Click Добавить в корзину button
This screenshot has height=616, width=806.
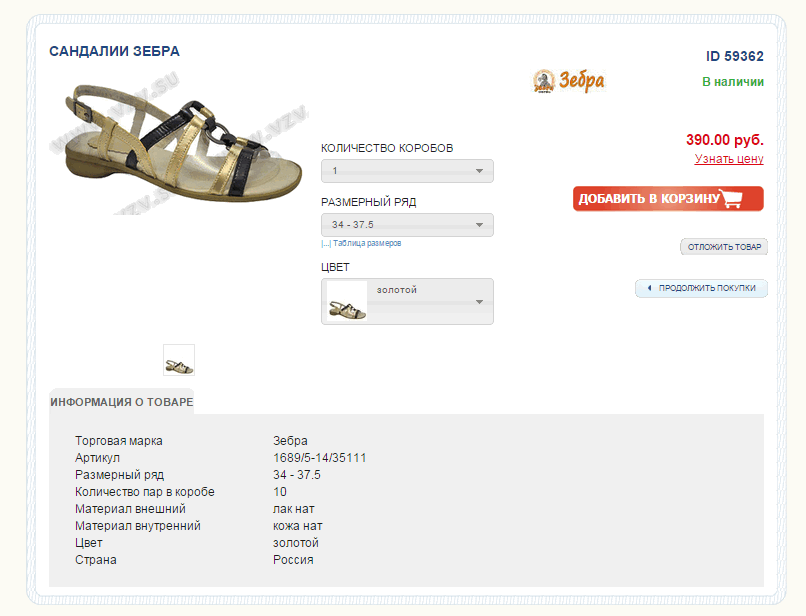668,198
